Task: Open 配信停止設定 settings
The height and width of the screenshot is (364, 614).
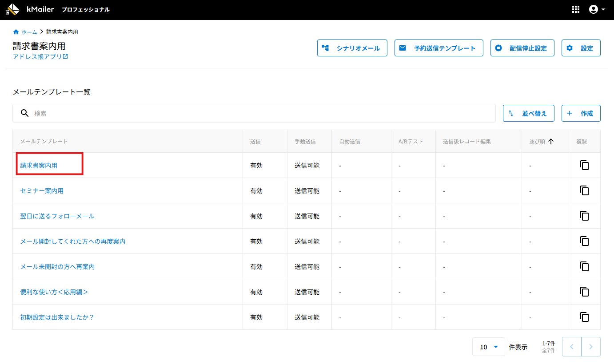Action: click(x=522, y=48)
